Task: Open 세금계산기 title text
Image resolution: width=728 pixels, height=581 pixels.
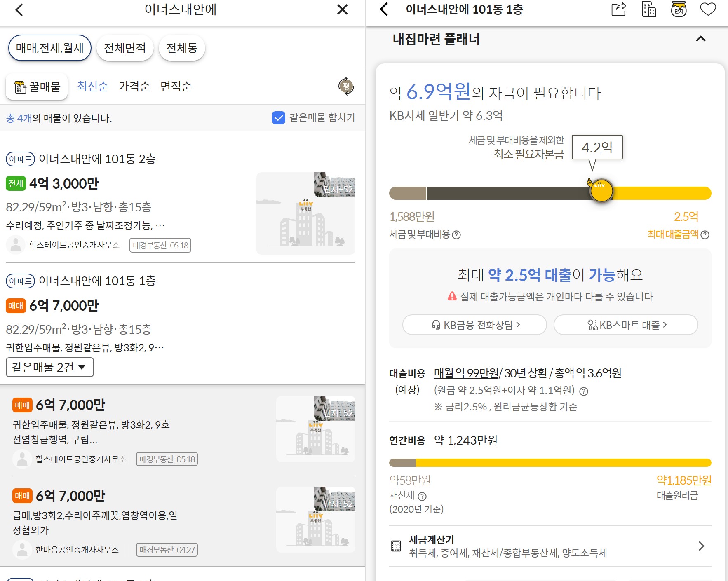Action: tap(432, 539)
